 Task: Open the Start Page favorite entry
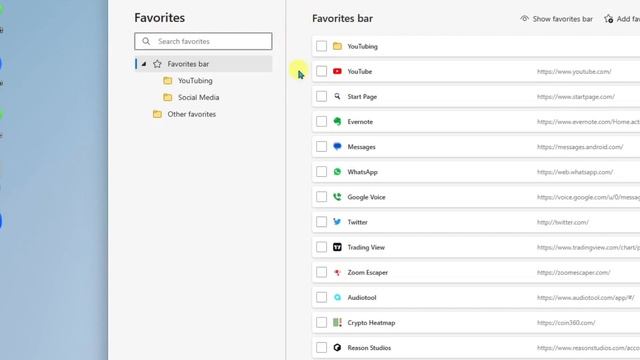[x=476, y=96]
